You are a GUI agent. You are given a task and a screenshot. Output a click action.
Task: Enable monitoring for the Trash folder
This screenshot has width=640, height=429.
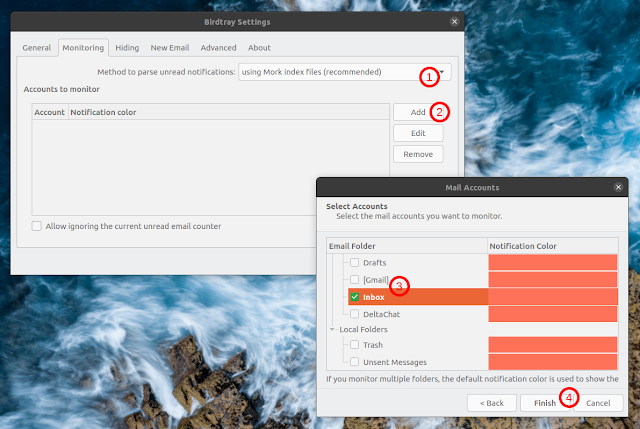pyautogui.click(x=355, y=345)
